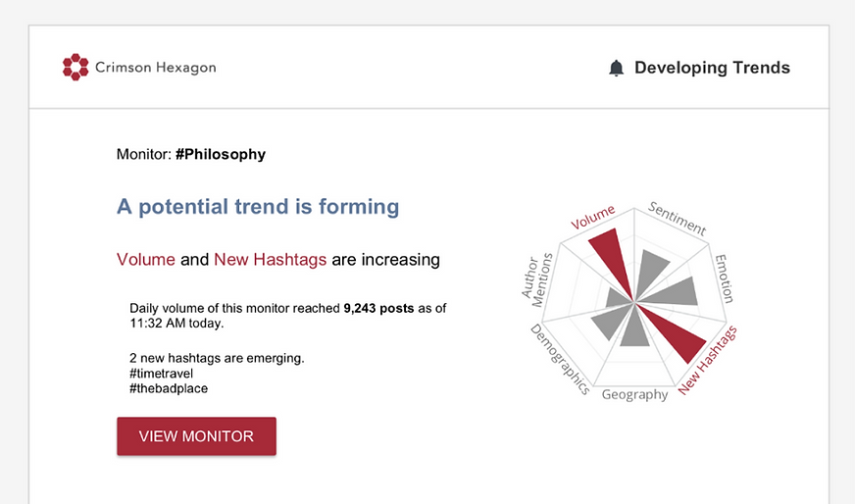
Task: Click the bell notification icon
Action: pos(616,69)
